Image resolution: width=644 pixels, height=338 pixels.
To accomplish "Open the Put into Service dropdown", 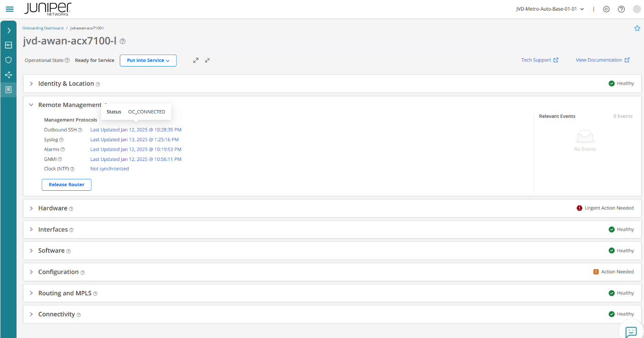I will click(148, 61).
